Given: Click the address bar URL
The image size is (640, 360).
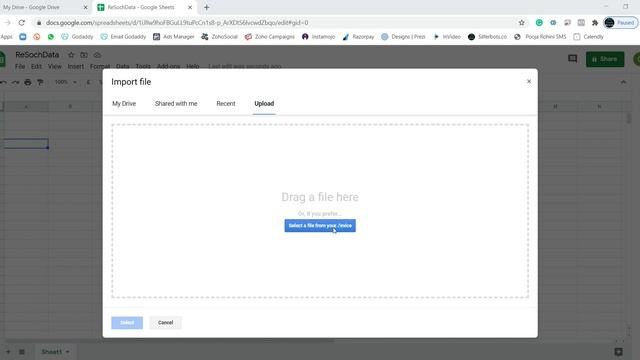Looking at the screenshot, I should pos(177,23).
